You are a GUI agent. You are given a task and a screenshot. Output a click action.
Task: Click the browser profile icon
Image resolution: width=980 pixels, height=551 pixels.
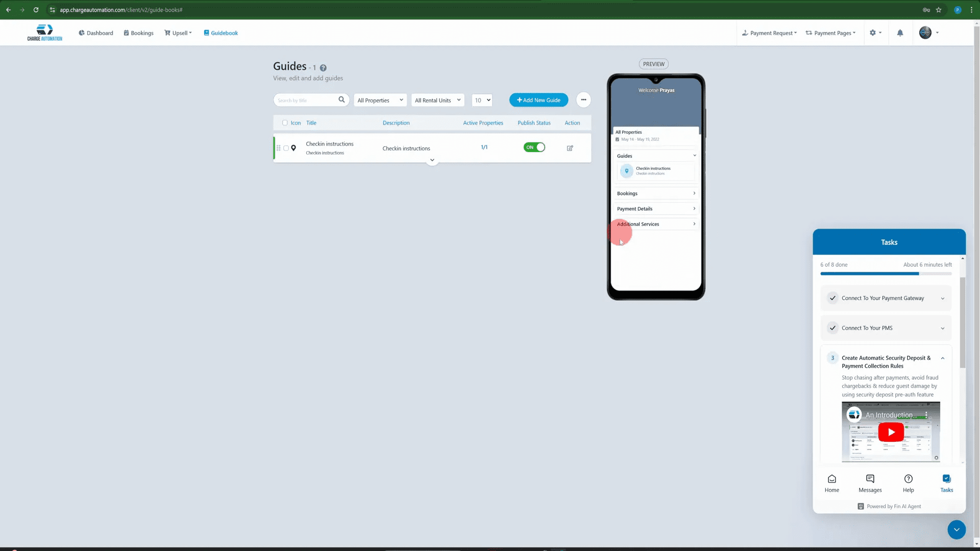958,10
